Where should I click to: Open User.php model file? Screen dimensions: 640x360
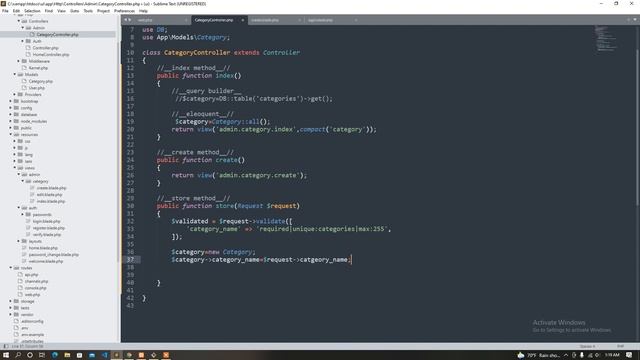click(x=36, y=88)
